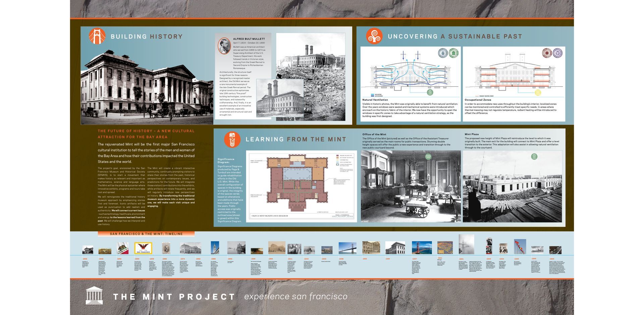Click the Treasure Island map thumbnail
The image size is (644, 315).
[445, 248]
